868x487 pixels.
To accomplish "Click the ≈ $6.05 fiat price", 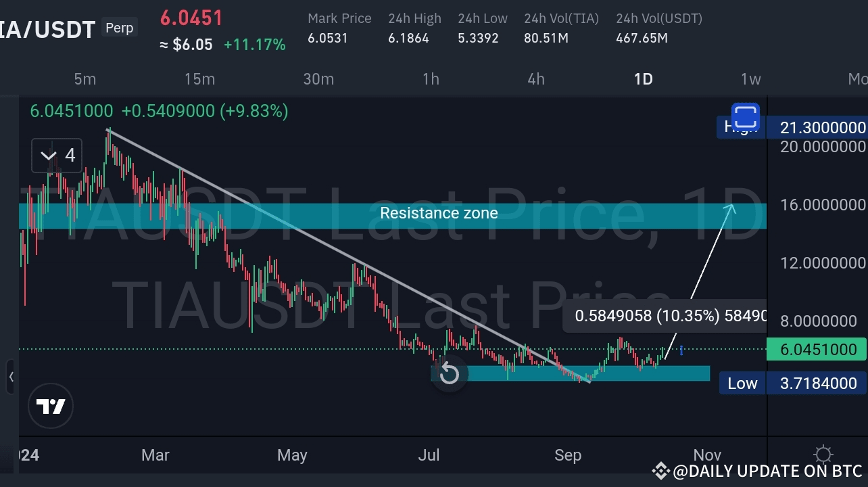I will [187, 45].
